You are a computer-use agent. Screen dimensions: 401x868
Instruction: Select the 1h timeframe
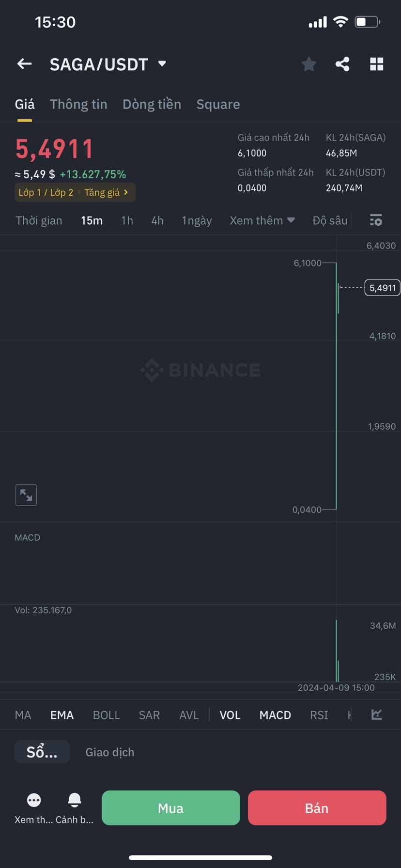coord(127,220)
